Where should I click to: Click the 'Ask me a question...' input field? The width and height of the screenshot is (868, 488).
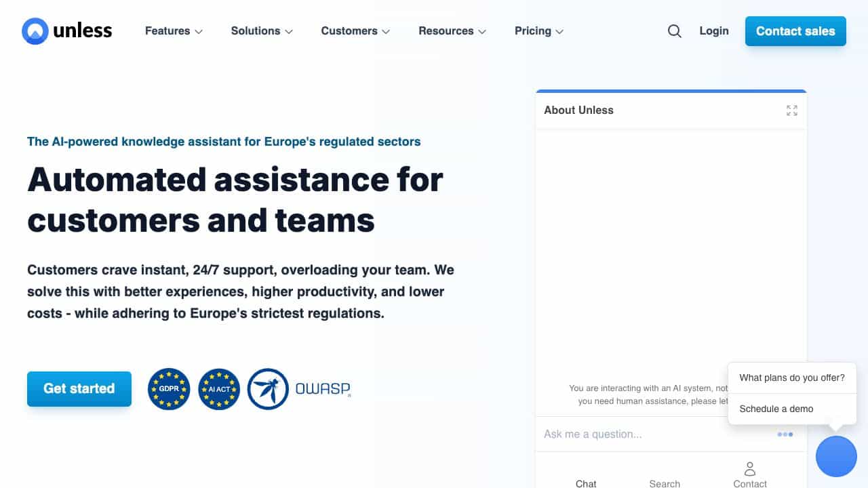click(x=658, y=434)
